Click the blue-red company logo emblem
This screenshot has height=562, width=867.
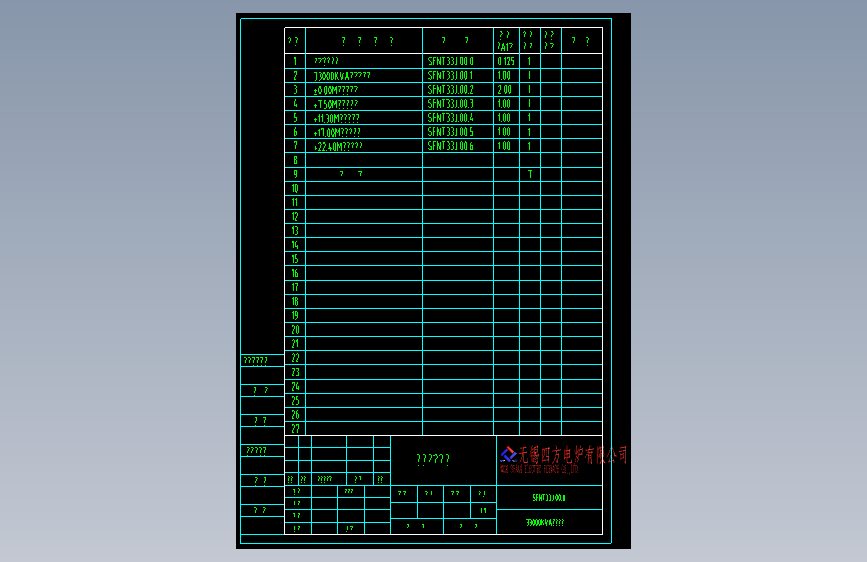(509, 455)
